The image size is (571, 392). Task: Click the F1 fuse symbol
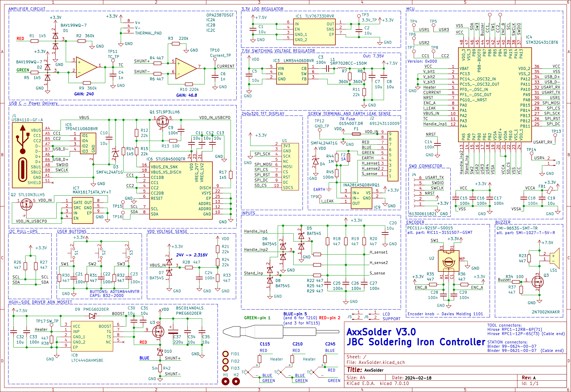[356, 134]
